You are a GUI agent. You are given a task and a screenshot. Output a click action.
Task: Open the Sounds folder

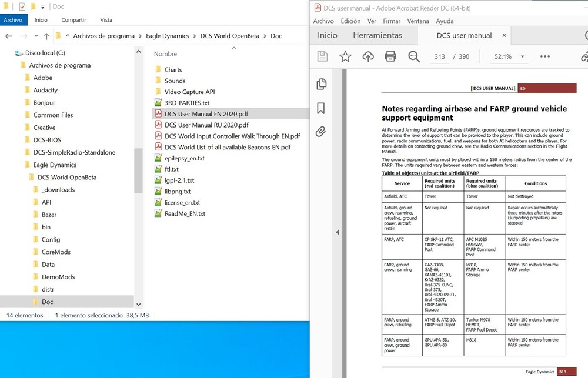coord(175,81)
